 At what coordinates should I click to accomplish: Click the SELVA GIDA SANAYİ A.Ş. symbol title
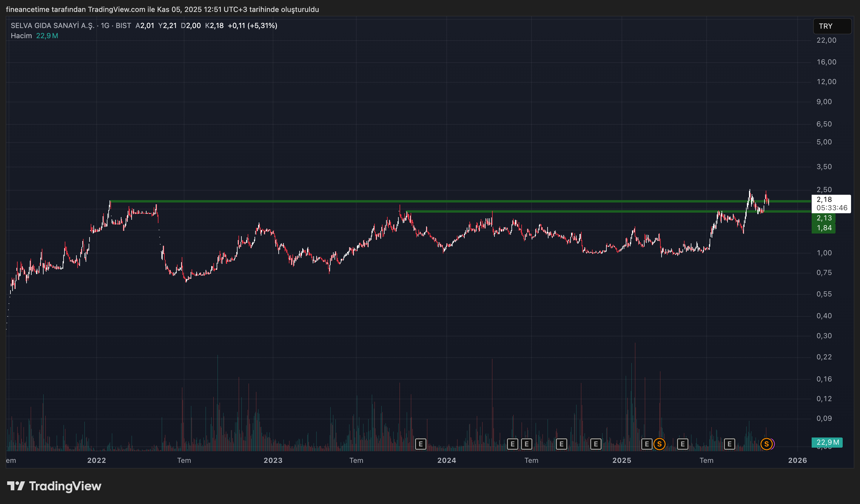(52, 26)
